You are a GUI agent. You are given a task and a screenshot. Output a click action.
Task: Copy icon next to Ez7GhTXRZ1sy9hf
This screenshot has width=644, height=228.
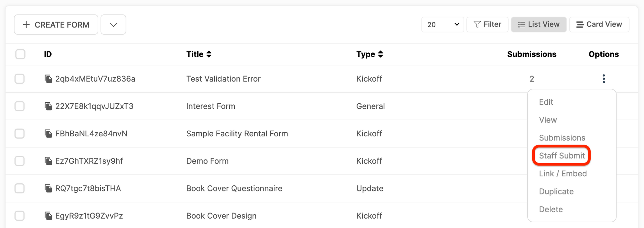48,161
